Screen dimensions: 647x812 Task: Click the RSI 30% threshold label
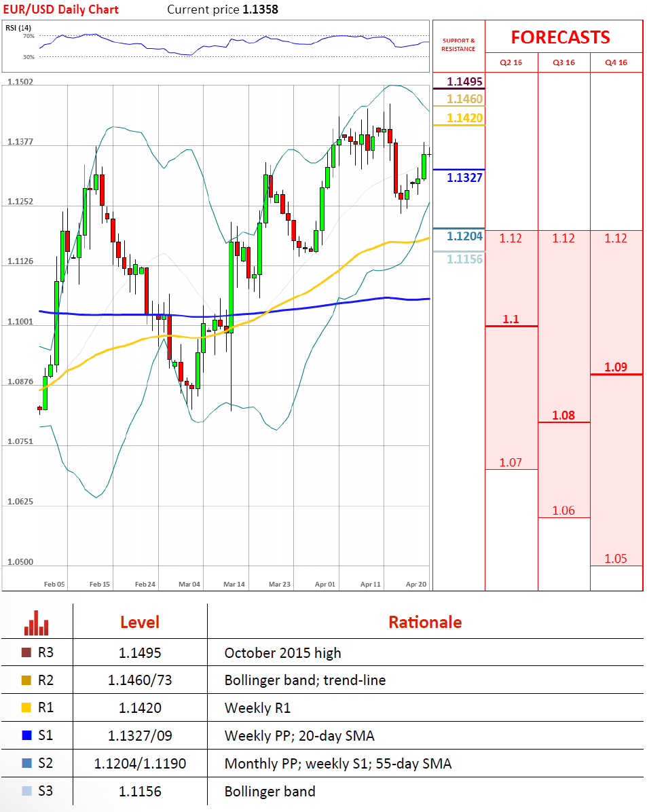[x=29, y=57]
